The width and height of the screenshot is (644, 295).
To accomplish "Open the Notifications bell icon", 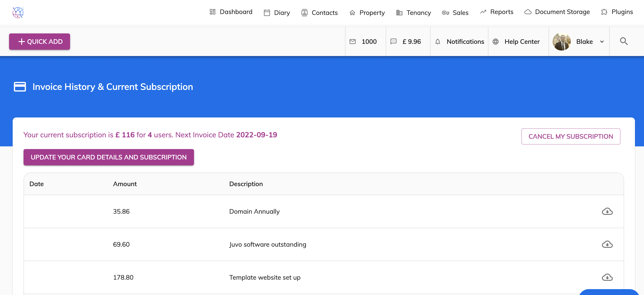I will click(438, 42).
